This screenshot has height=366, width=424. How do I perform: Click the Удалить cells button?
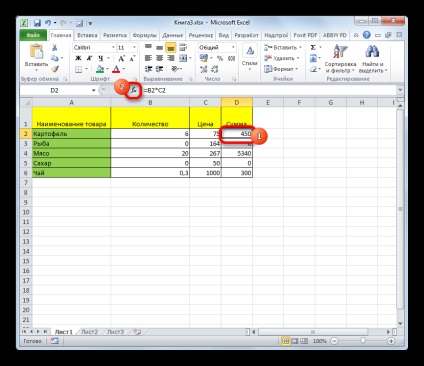point(282,58)
